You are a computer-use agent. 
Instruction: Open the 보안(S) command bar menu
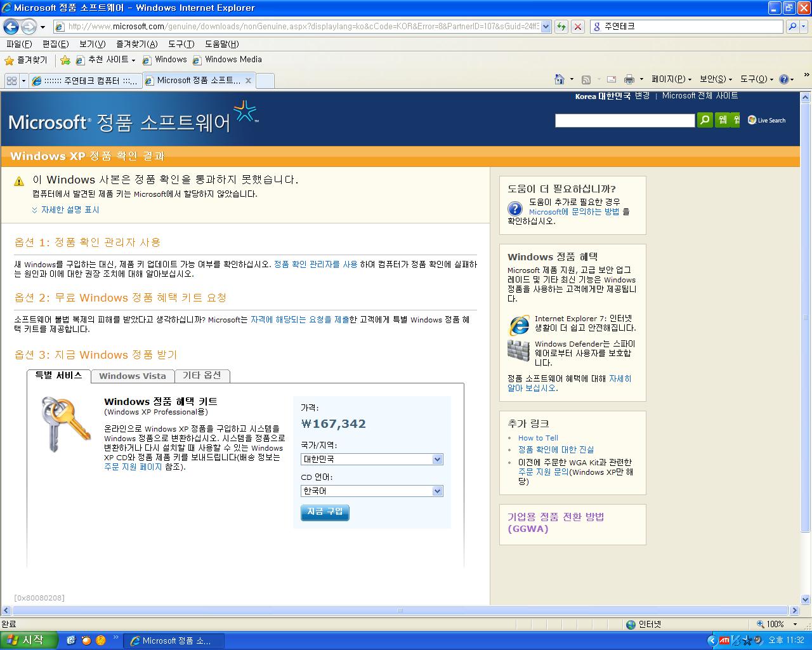tap(716, 79)
